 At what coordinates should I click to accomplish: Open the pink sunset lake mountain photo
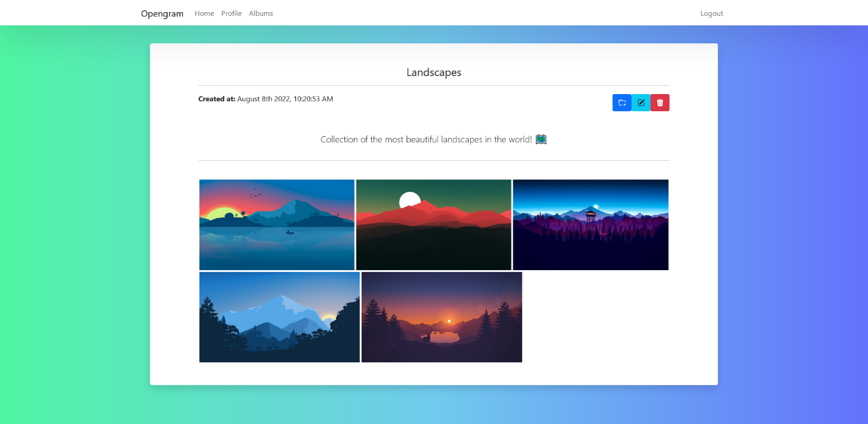(277, 224)
